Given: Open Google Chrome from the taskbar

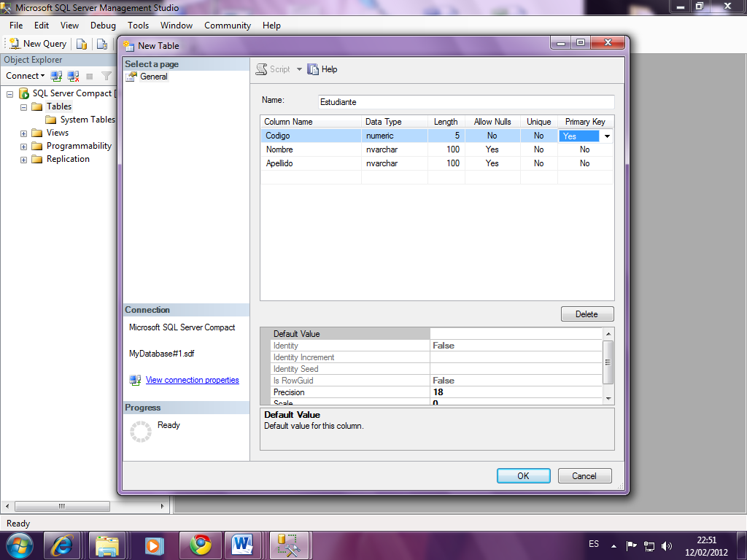Looking at the screenshot, I should [x=201, y=545].
